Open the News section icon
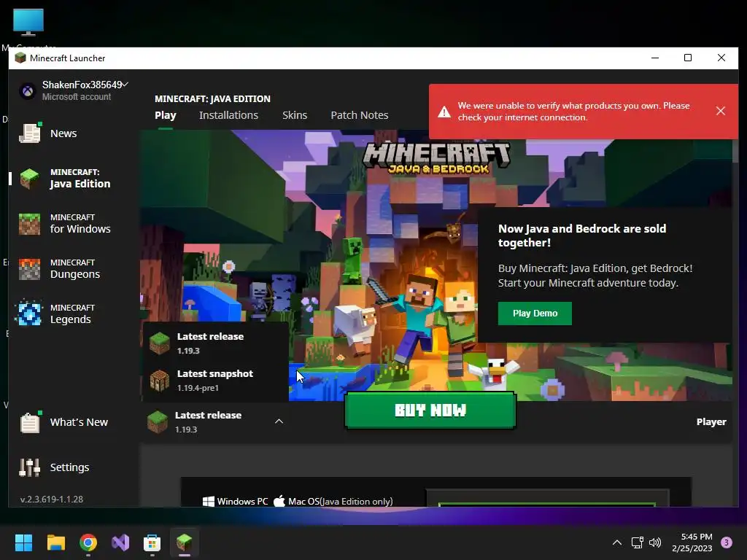Screen dimensions: 747x560 [x=29, y=133]
